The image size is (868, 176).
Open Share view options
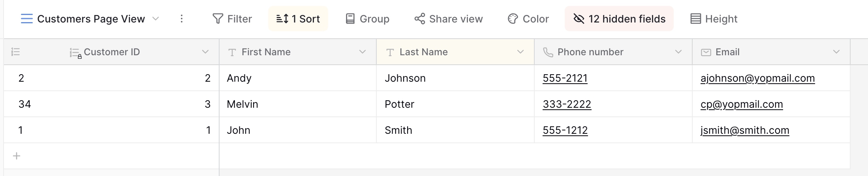coord(449,19)
